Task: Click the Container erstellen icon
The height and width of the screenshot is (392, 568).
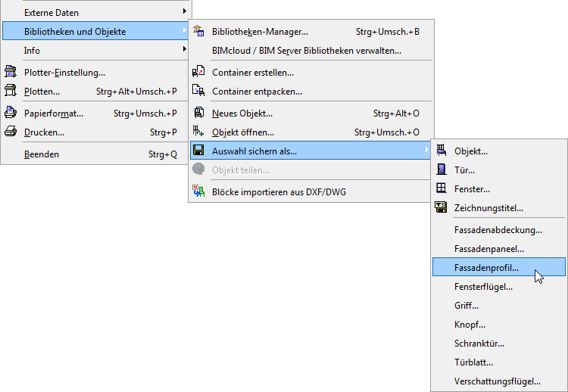Action: [x=199, y=72]
